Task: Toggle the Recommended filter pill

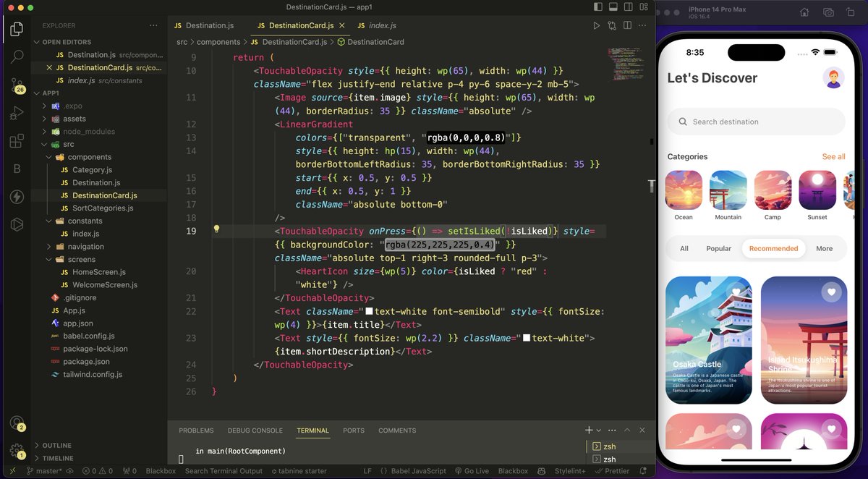Action: [773, 248]
